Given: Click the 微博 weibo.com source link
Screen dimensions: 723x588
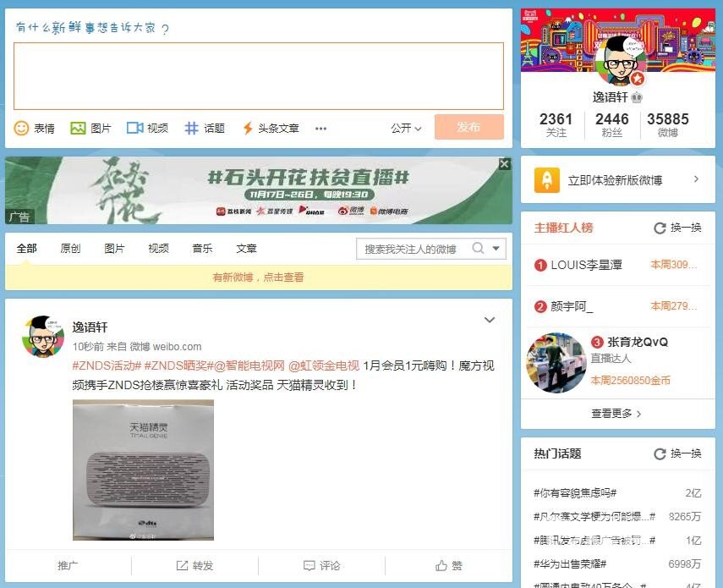Looking at the screenshot, I should pos(166,346).
